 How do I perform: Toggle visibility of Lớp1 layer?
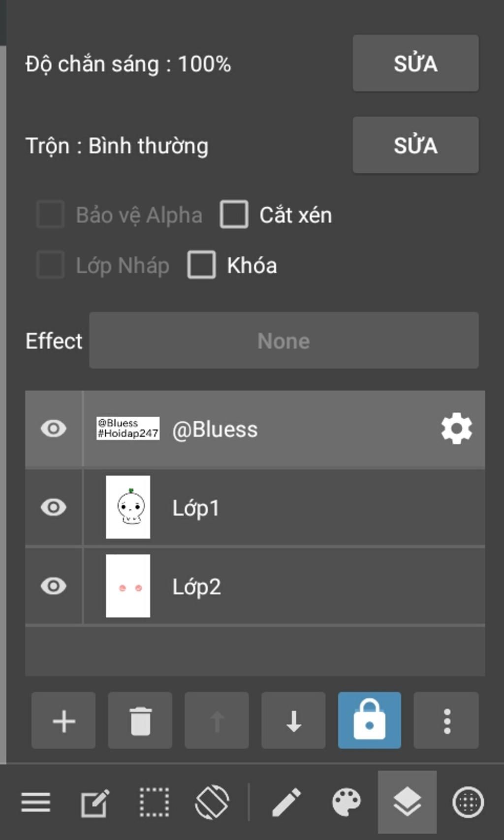point(53,507)
